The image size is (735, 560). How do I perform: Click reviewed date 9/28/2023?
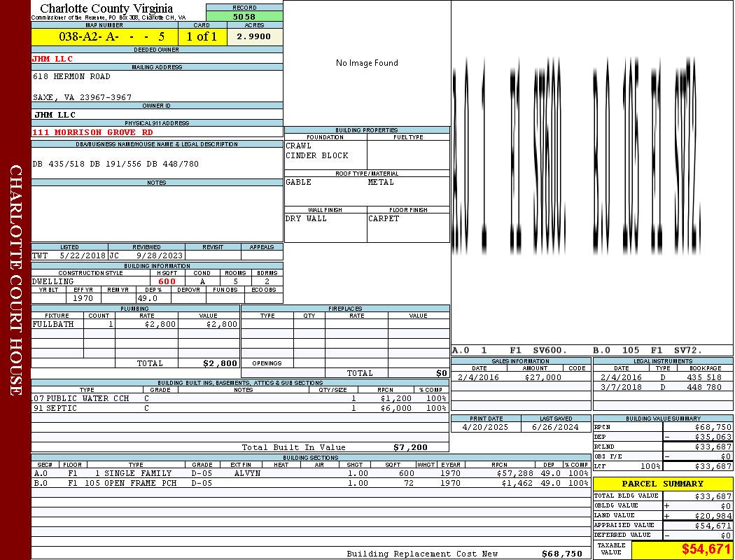pos(160,256)
